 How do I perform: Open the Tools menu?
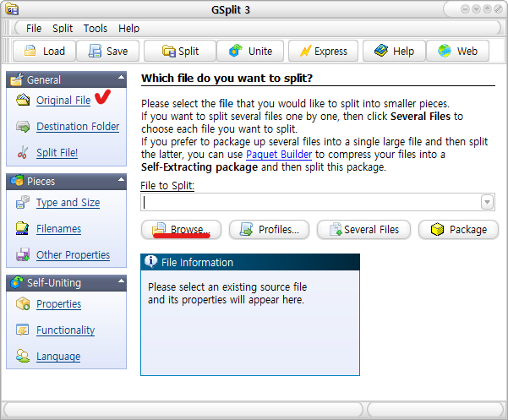click(96, 29)
